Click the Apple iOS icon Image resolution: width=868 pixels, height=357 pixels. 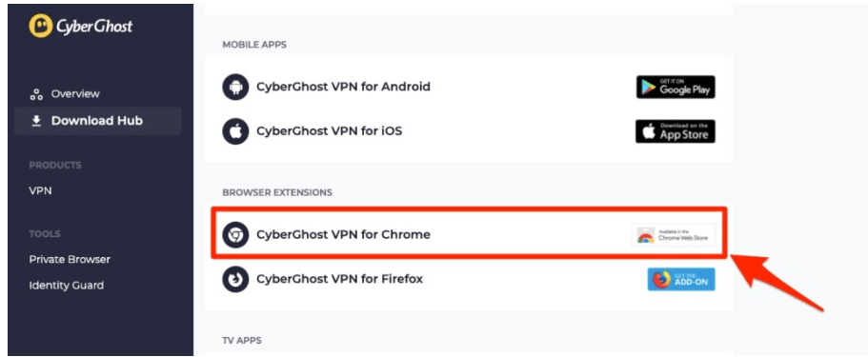coord(236,131)
